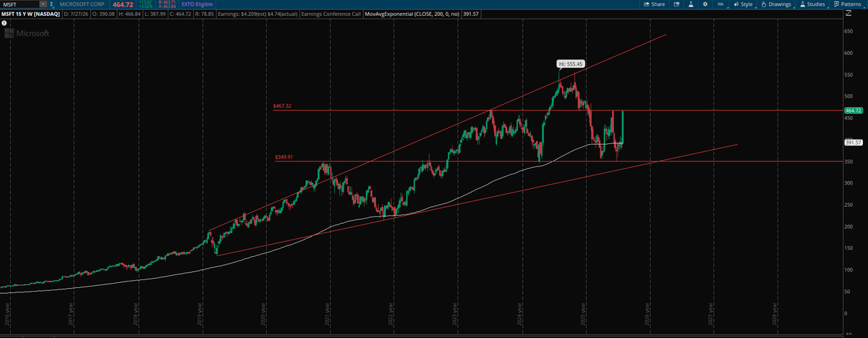The width and height of the screenshot is (868, 338).
Task: Click the green 464.72 price axis tag
Action: (854, 110)
